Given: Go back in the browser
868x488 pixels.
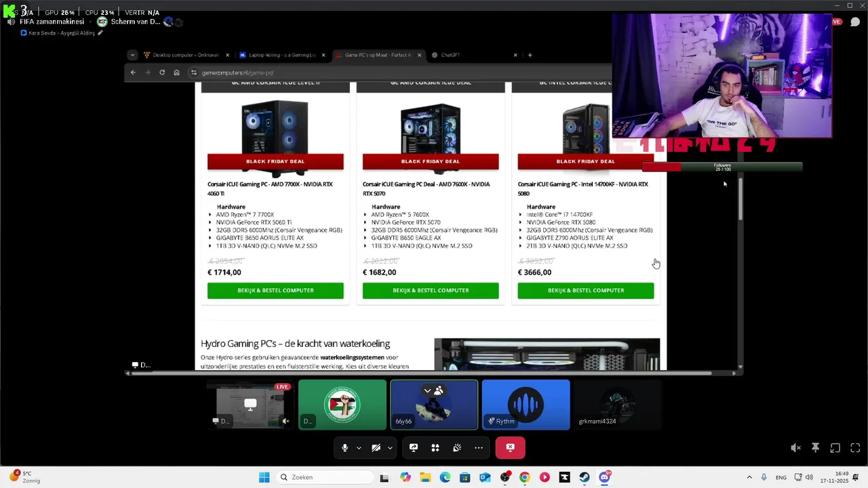Looking at the screenshot, I should click(x=133, y=73).
